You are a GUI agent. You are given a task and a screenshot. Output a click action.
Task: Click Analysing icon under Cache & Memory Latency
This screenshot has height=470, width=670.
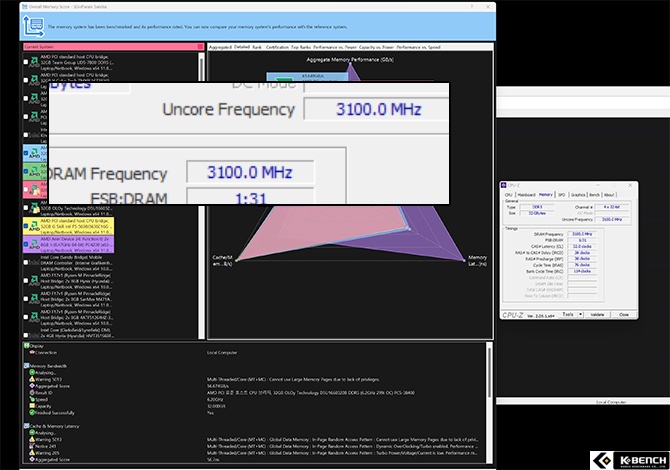point(32,432)
